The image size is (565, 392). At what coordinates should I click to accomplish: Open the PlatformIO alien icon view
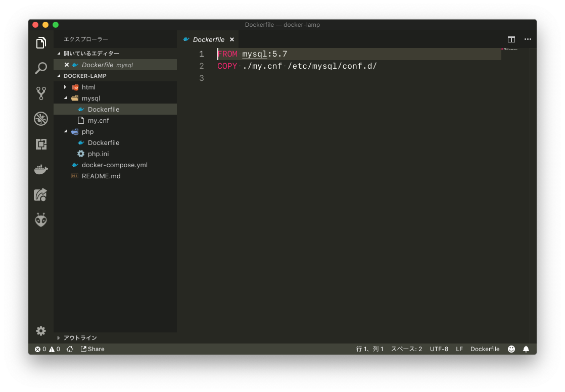pyautogui.click(x=41, y=220)
